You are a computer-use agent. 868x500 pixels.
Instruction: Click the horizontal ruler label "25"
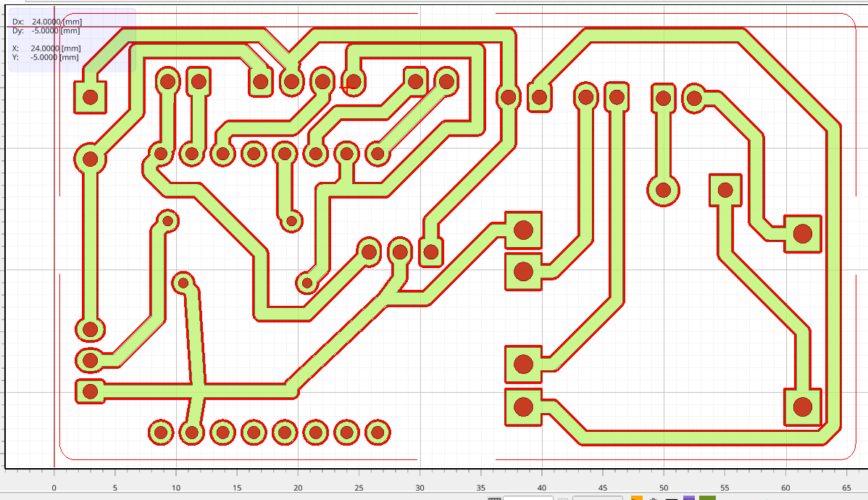[x=359, y=488]
